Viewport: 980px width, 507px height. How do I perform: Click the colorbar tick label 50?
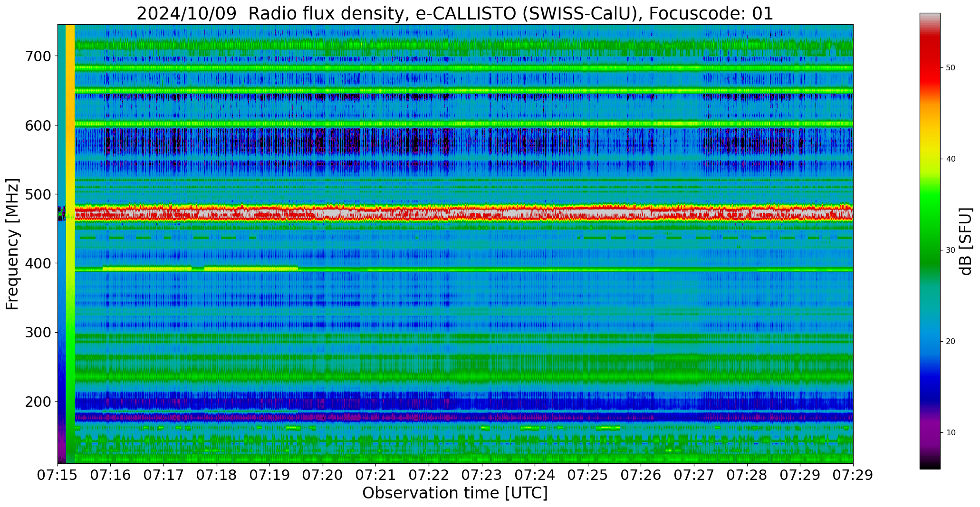[x=951, y=68]
